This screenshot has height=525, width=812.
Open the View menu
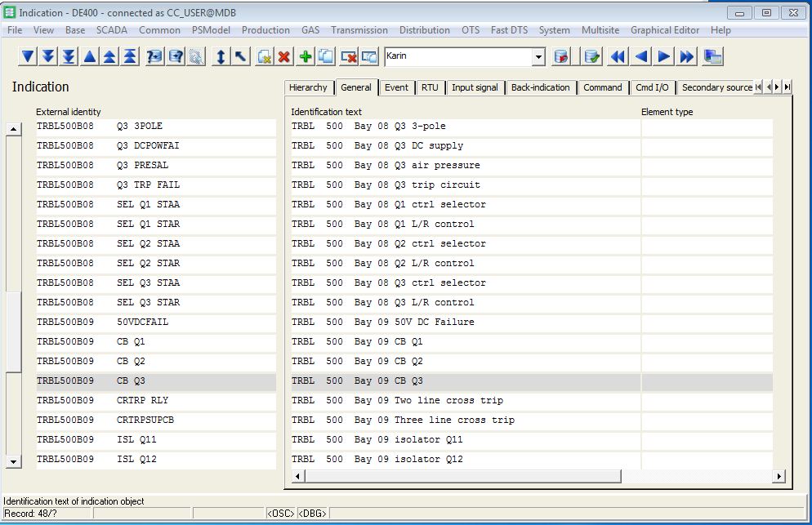click(43, 30)
